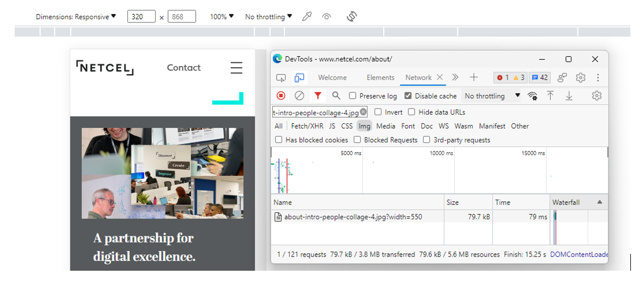Viewport: 644px width, 286px height.
Task: Expand the 100% zoom dropdown
Action: pos(222,16)
